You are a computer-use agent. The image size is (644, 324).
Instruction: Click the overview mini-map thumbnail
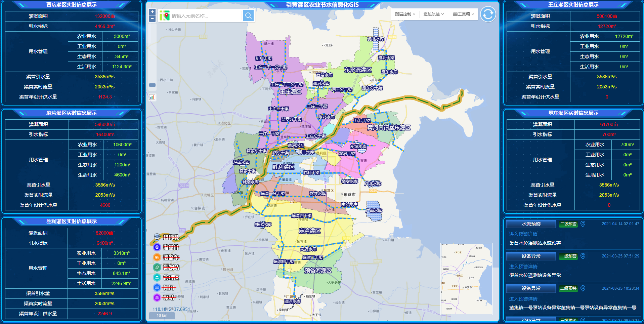click(x=466, y=279)
